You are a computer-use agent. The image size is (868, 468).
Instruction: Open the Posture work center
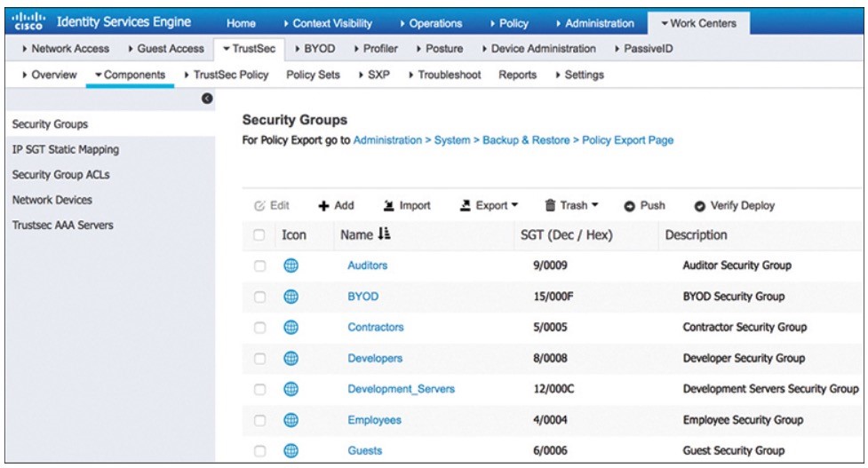coord(440,49)
